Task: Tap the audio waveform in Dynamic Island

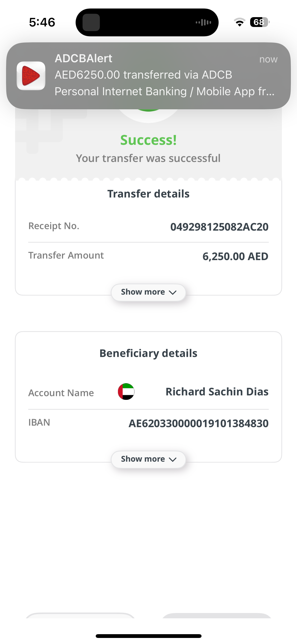Action: point(204,22)
